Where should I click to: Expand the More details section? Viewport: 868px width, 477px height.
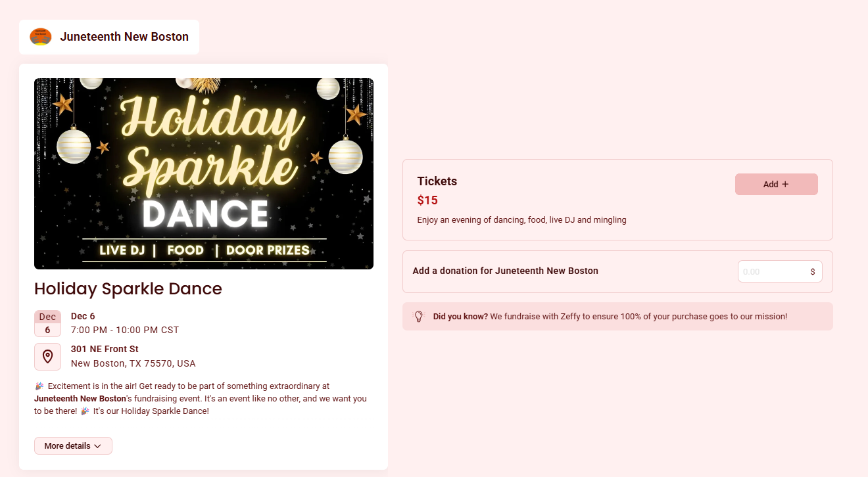pyautogui.click(x=73, y=445)
